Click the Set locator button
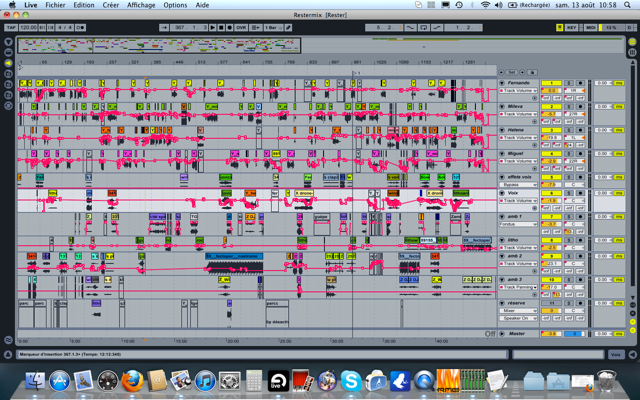Screen dimensions: 640x400 511,72
